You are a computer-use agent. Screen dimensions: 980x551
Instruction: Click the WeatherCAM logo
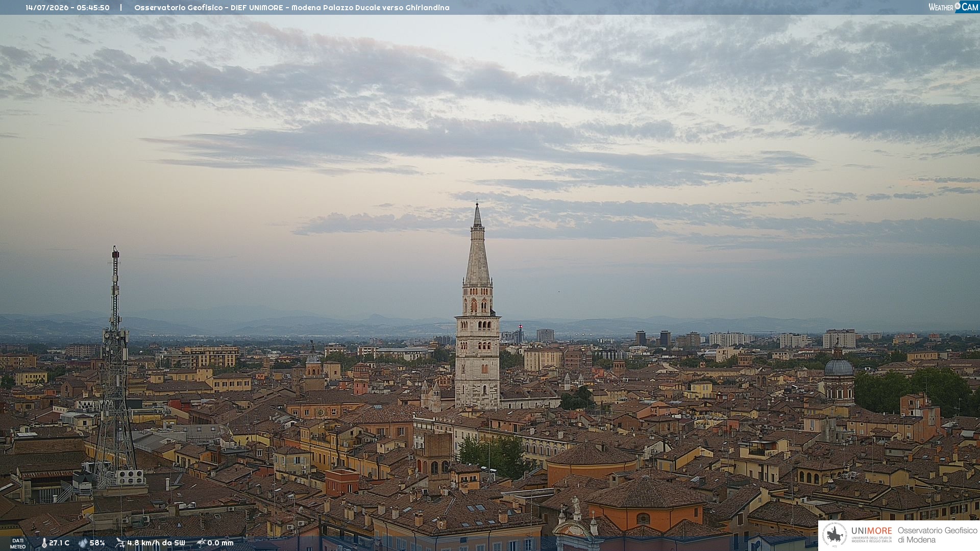coord(953,7)
